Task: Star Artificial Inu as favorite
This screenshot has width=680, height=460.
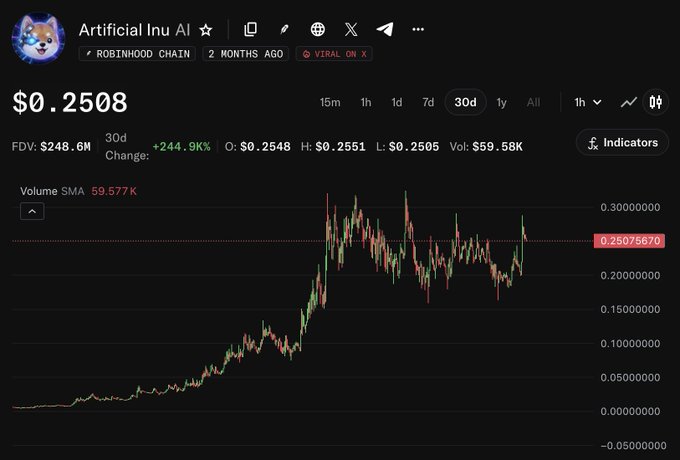Action: [x=206, y=30]
